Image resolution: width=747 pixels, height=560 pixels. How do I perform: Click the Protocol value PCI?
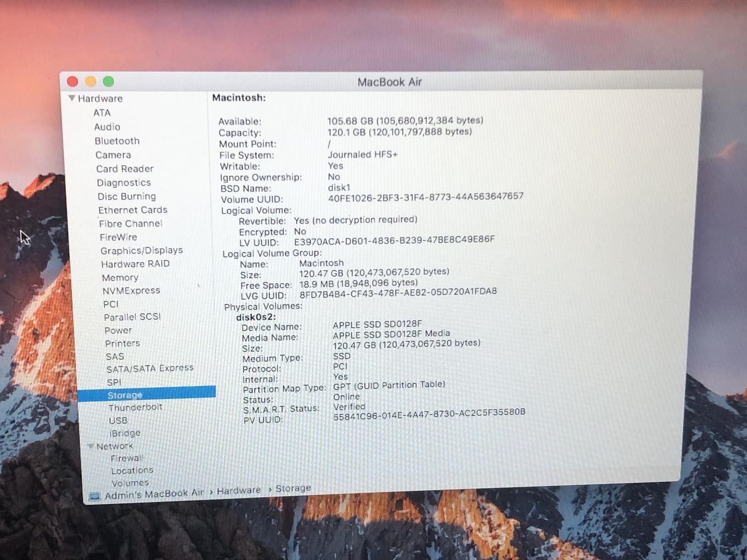(x=340, y=367)
